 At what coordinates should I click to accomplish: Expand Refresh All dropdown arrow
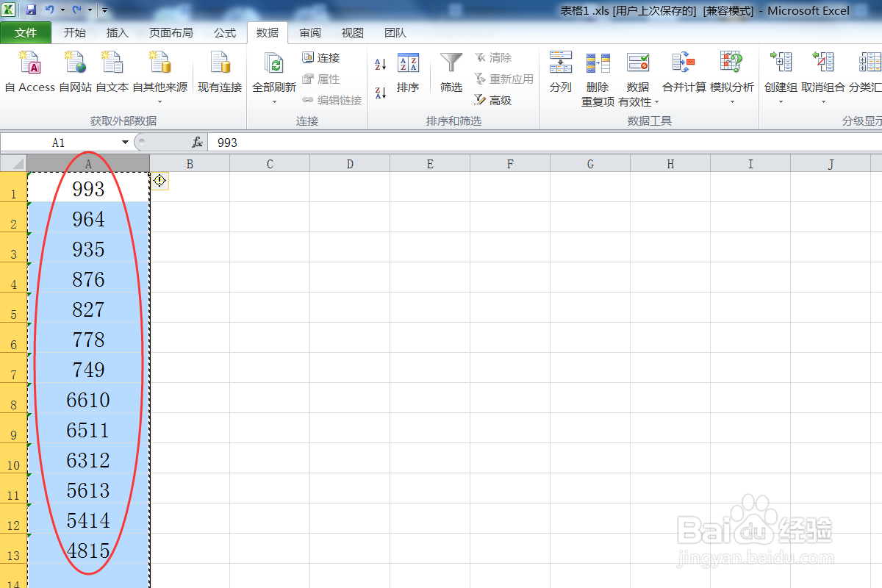(x=274, y=101)
